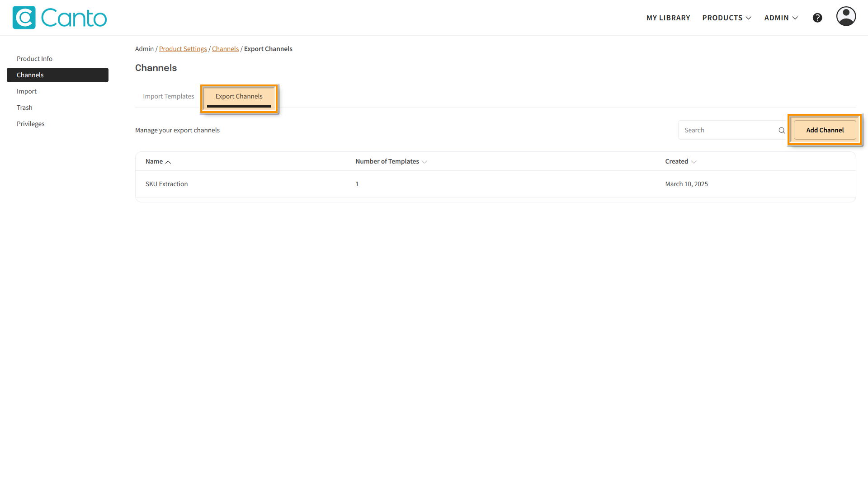The image size is (868, 488).
Task: Sort by Created column chevron
Action: coord(694,162)
